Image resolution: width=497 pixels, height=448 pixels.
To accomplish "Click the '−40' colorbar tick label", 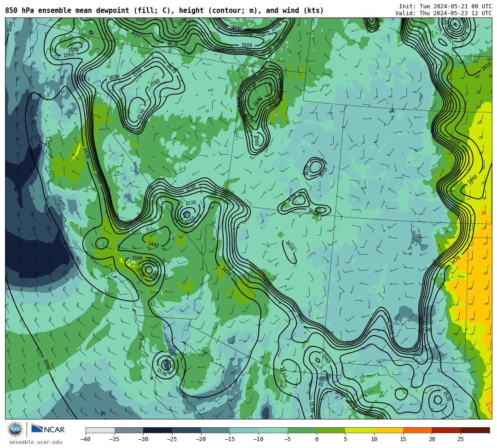I will (x=85, y=439).
